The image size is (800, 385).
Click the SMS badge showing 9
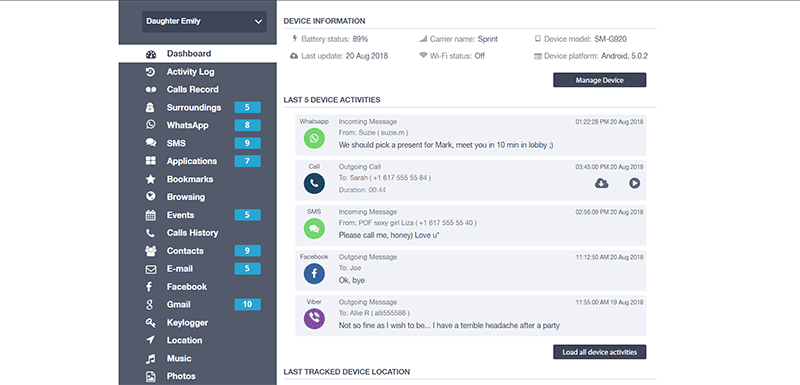pos(247,143)
